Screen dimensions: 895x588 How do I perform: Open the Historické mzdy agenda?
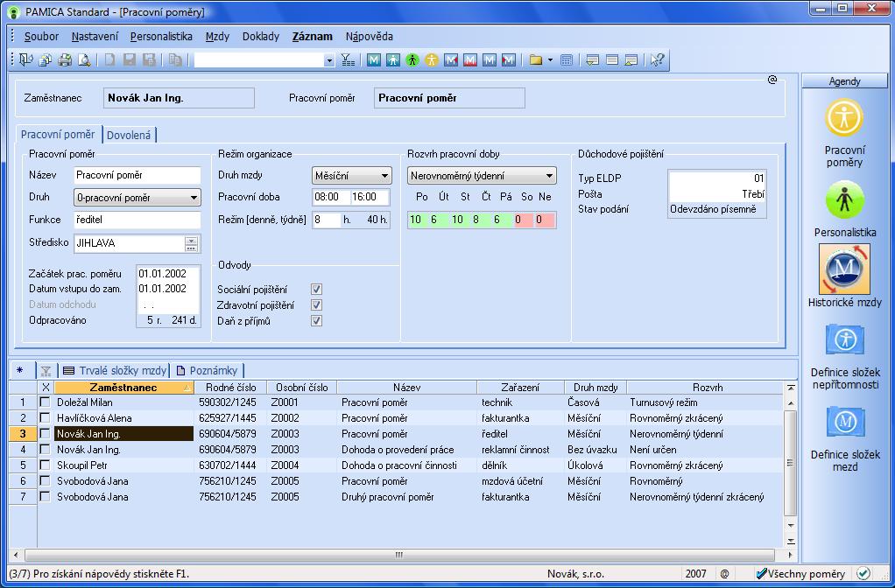[x=844, y=269]
